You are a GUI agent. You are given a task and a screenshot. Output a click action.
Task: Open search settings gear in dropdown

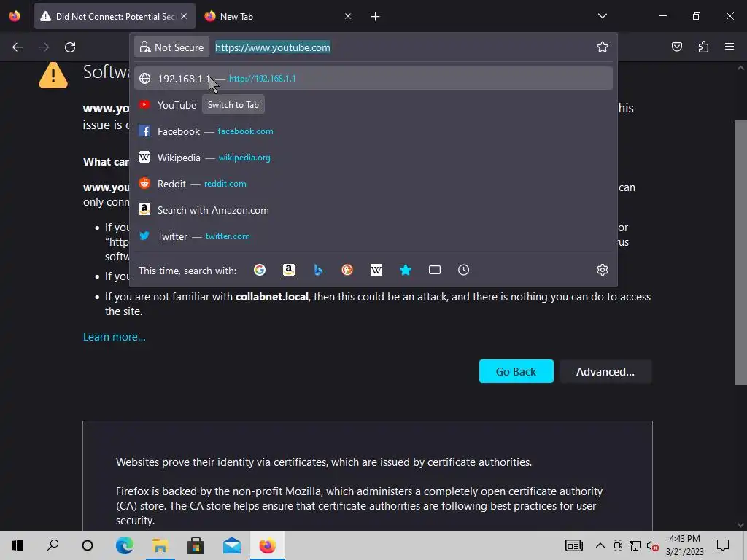pyautogui.click(x=602, y=270)
